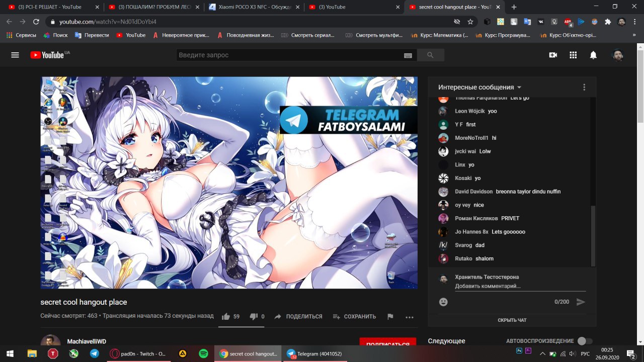Screen dimensions: 644x362
Task: Open YouTube notifications bell
Action: click(593, 55)
